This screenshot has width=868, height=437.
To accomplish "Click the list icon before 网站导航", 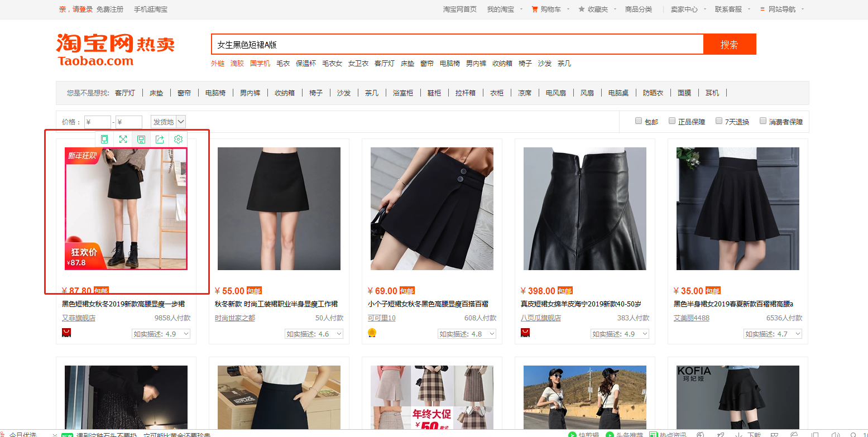I will pos(763,9).
